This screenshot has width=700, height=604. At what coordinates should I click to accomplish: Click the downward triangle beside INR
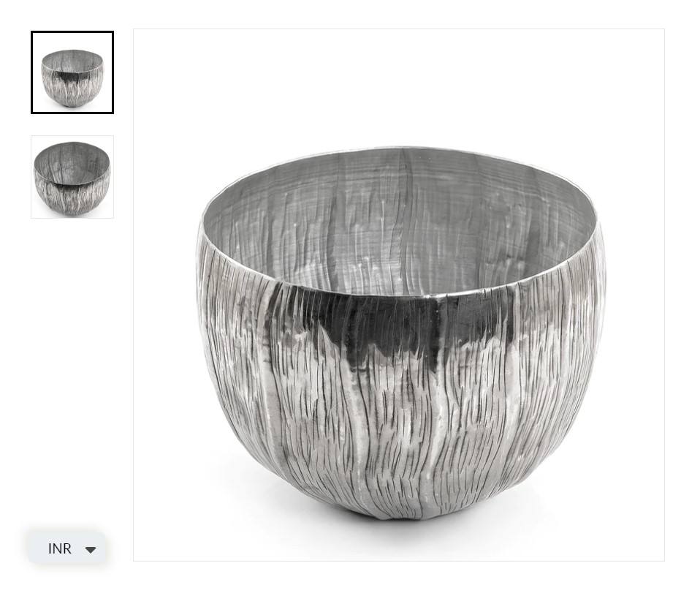(91, 549)
